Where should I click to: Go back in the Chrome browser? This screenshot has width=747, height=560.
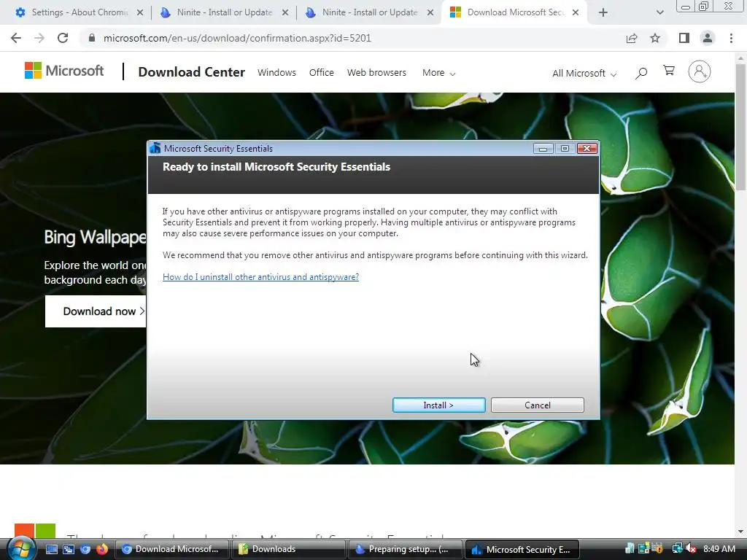pyautogui.click(x=16, y=38)
